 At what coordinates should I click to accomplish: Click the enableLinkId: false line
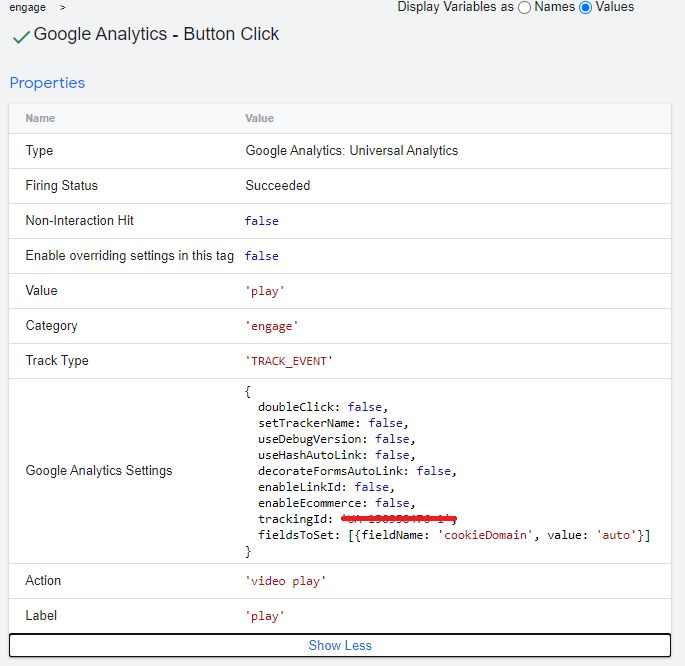click(326, 487)
